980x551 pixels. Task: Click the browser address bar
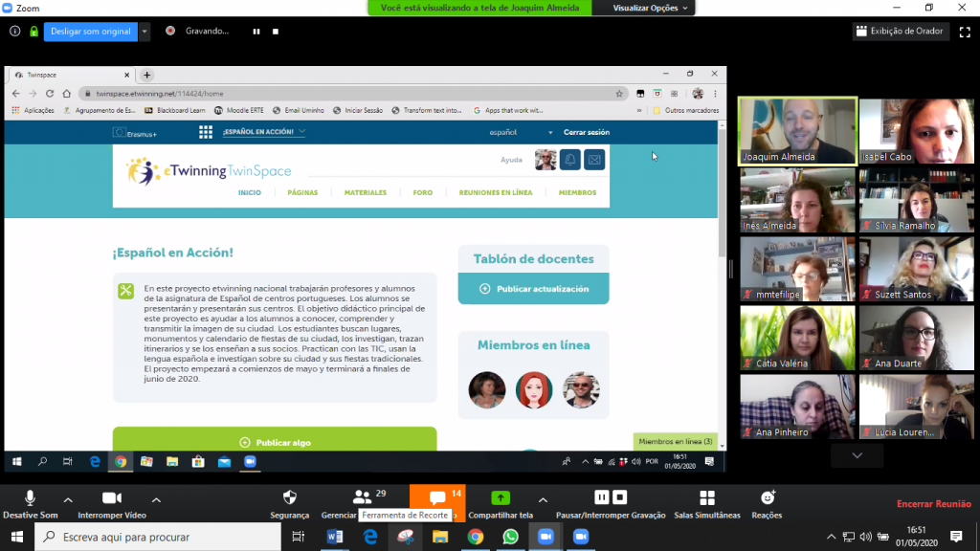[x=353, y=94]
